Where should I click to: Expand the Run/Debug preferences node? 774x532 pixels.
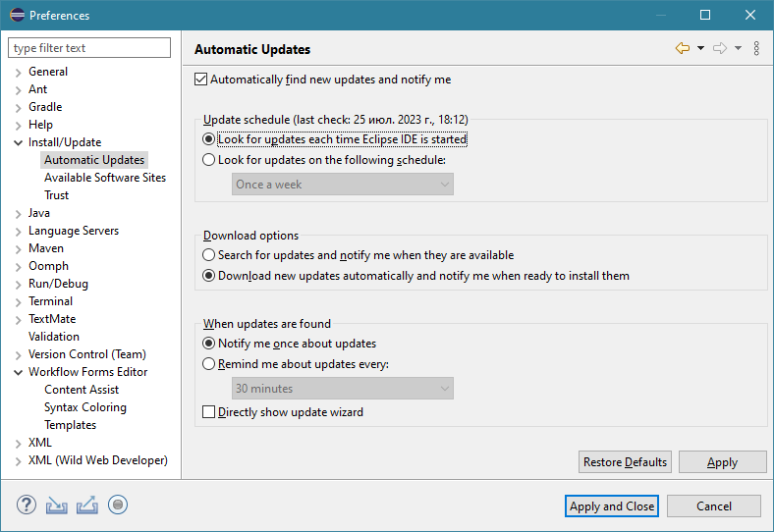click(x=19, y=284)
